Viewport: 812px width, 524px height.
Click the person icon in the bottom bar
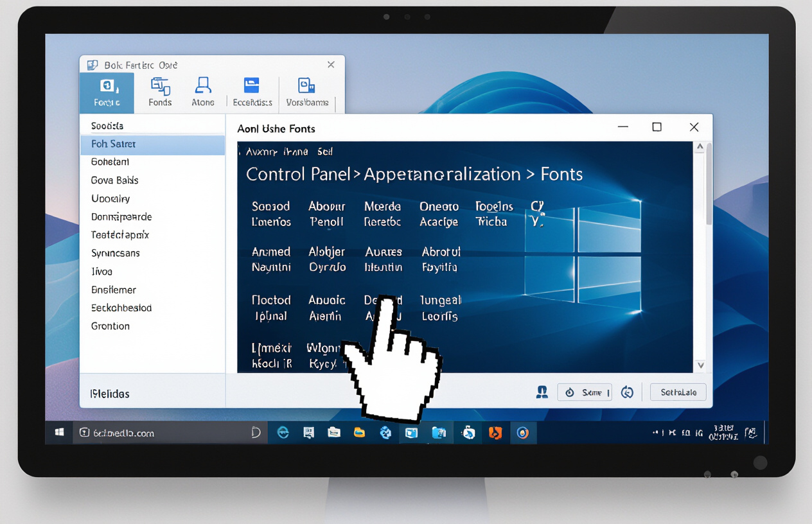click(x=542, y=392)
